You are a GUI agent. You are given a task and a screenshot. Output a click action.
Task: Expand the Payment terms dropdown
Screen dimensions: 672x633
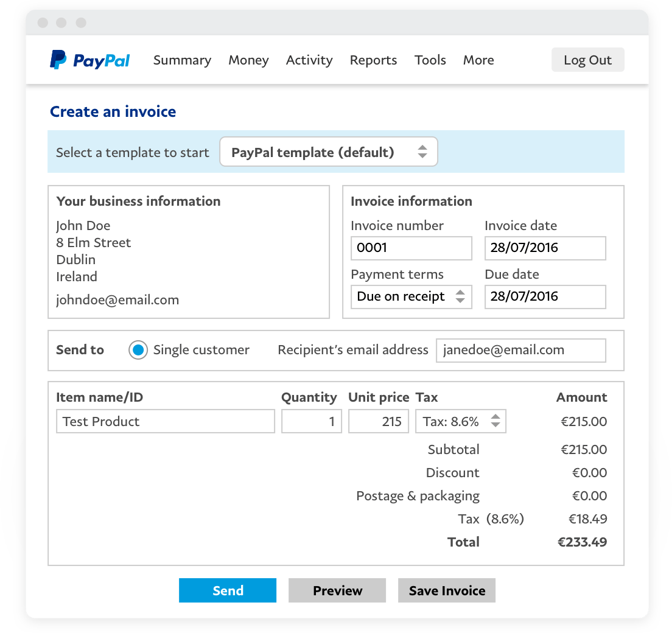(x=411, y=297)
